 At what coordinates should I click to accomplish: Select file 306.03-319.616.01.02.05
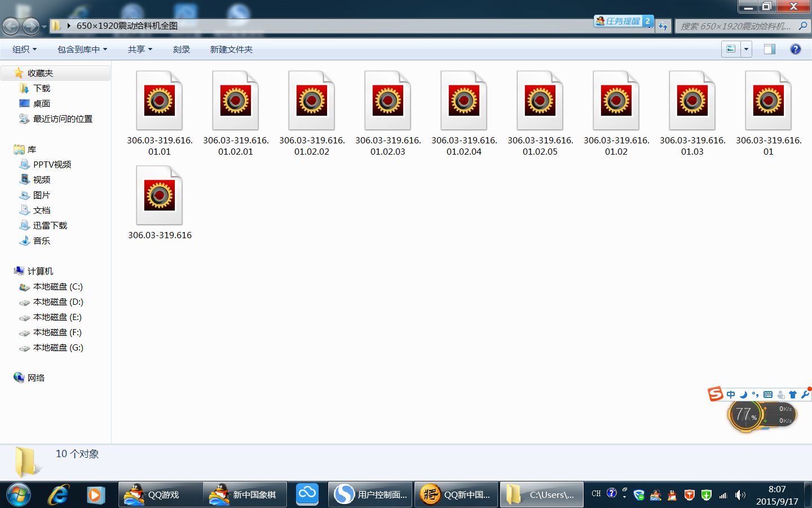540,113
